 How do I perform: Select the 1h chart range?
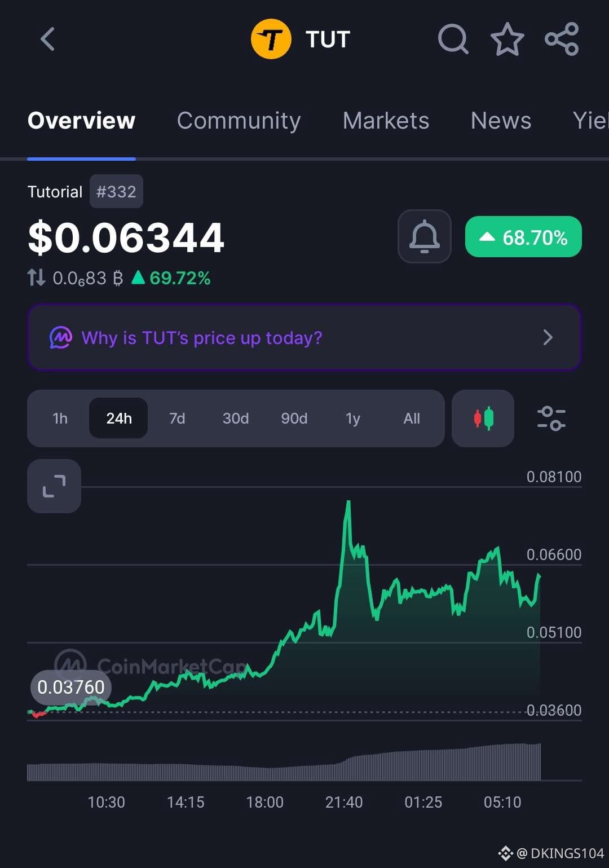click(x=60, y=418)
